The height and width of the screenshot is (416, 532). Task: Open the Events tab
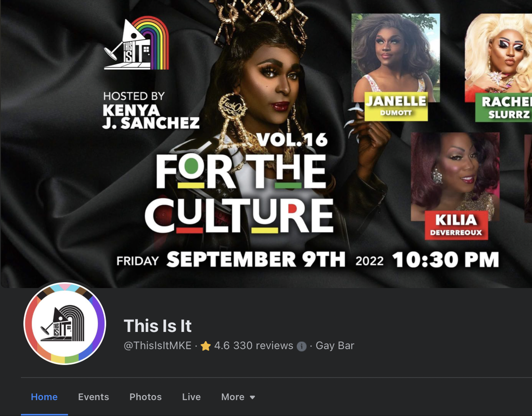click(x=94, y=397)
